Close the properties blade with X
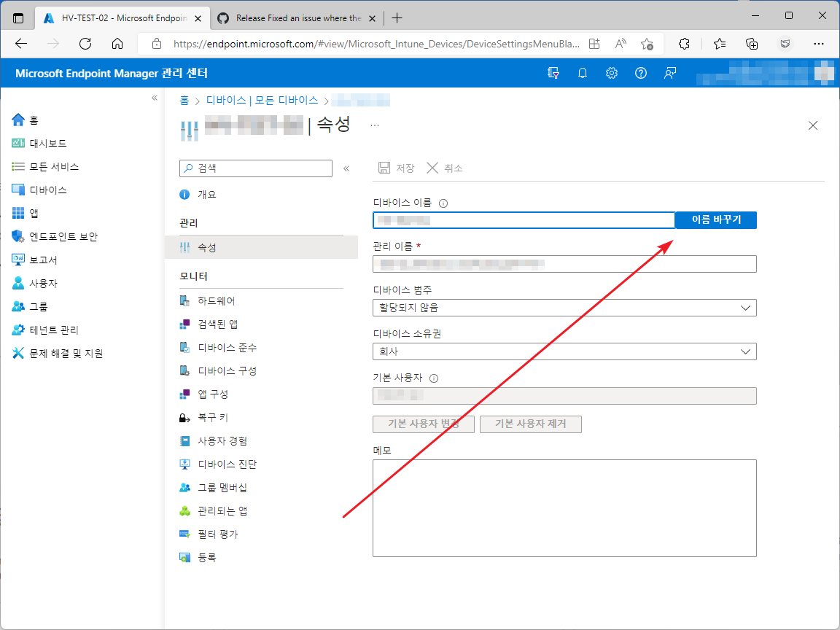The image size is (840, 630). 813,125
